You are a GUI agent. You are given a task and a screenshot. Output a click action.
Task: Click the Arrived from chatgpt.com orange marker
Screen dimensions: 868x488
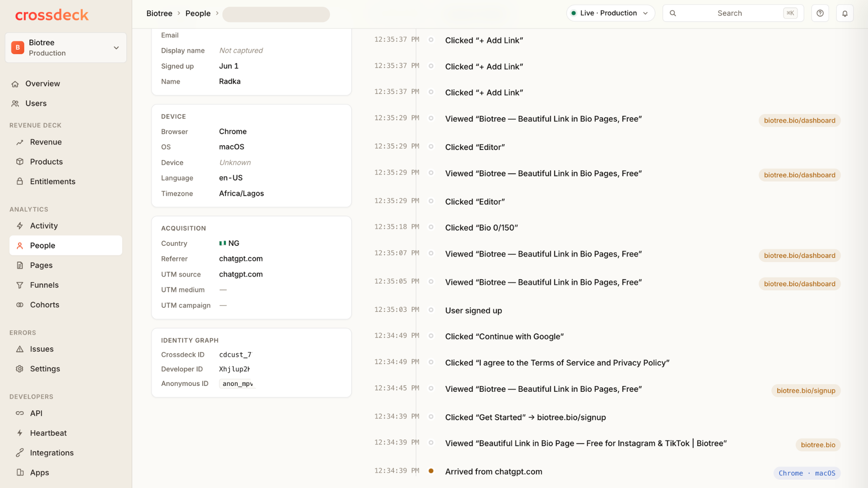pos(431,471)
